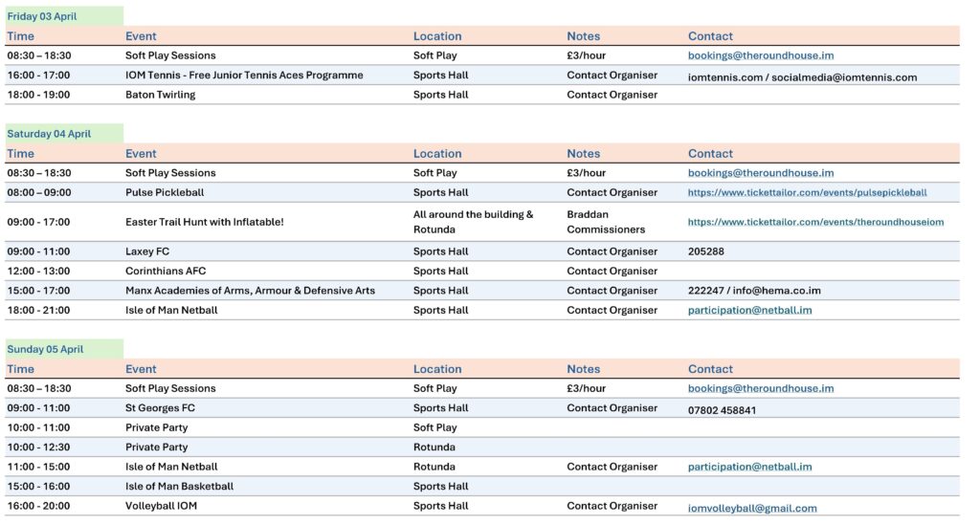Click Sunday's bookings@theroundhouse.im link
The image size is (980, 524).
coord(760,388)
